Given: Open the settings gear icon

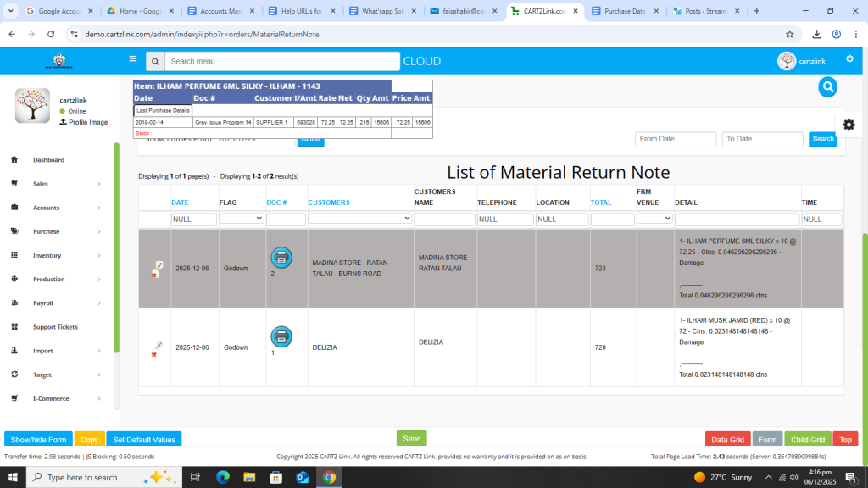Looking at the screenshot, I should click(x=849, y=125).
